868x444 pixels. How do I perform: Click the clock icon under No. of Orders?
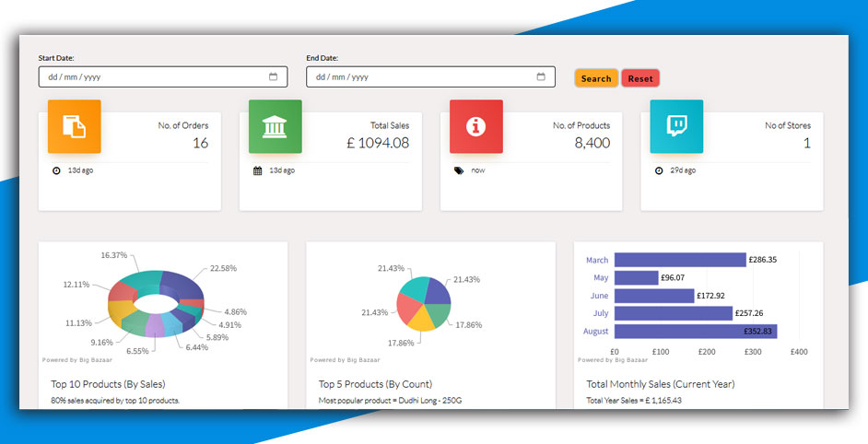(56, 170)
